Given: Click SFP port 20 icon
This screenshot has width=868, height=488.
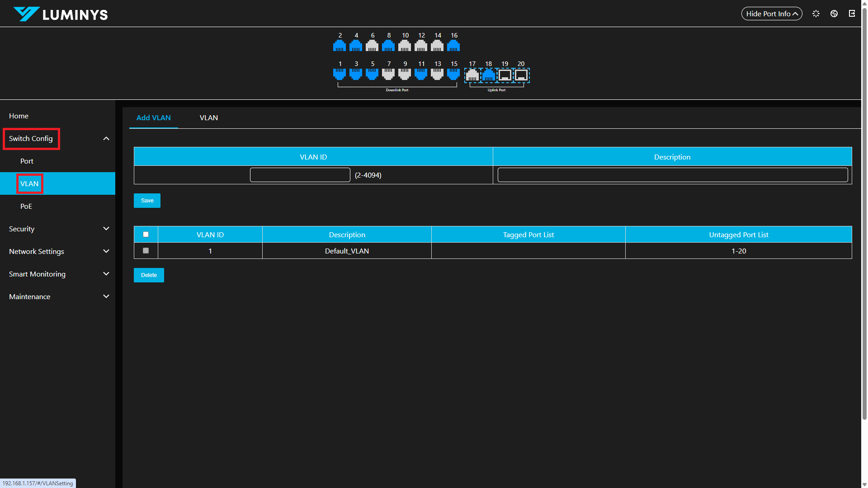Looking at the screenshot, I should point(521,75).
